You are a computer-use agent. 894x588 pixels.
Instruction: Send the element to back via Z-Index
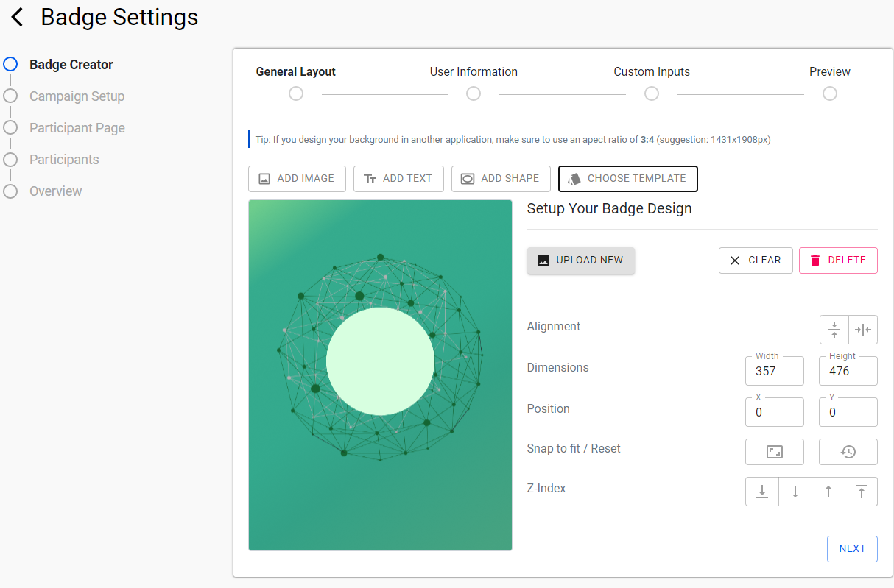762,491
